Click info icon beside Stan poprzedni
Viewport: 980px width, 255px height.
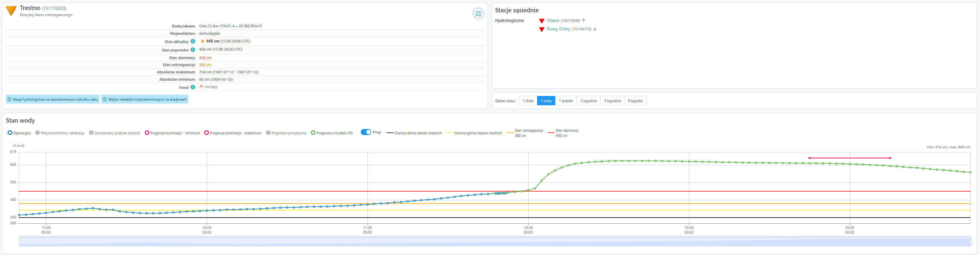(193, 50)
